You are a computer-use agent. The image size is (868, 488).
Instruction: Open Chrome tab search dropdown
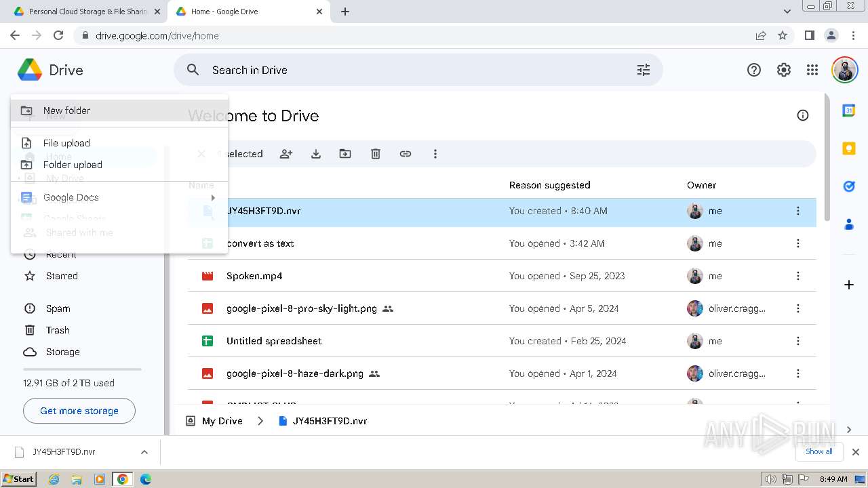(787, 12)
